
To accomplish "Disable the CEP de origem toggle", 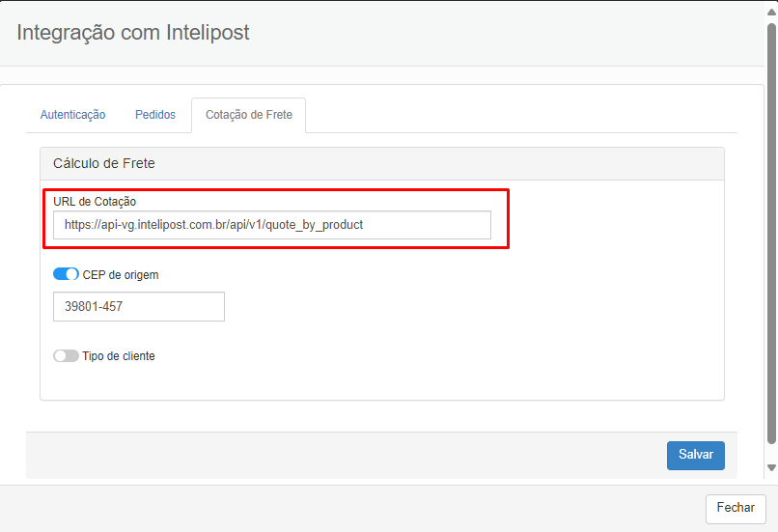I will pyautogui.click(x=66, y=274).
